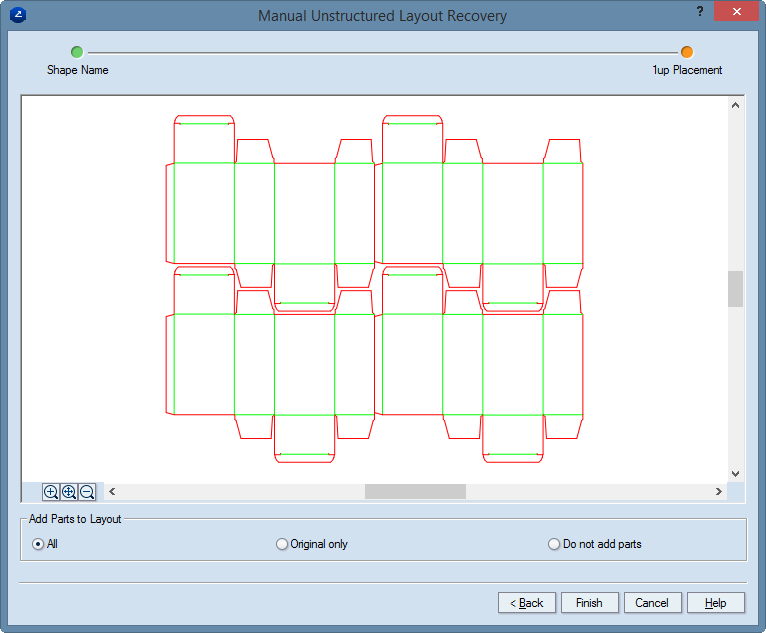
Task: Click the zoom out magnifier icon
Action: coord(87,492)
